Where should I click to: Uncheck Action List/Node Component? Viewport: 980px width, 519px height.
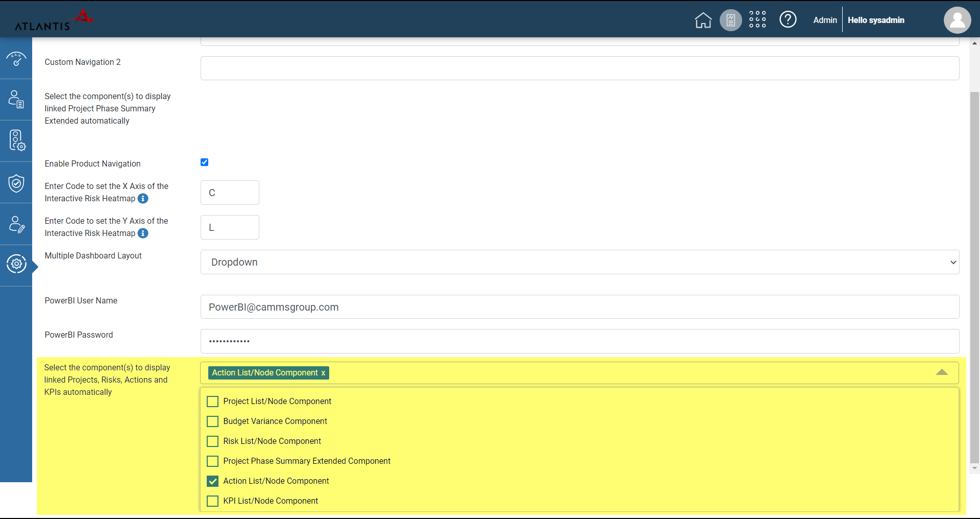pos(212,481)
